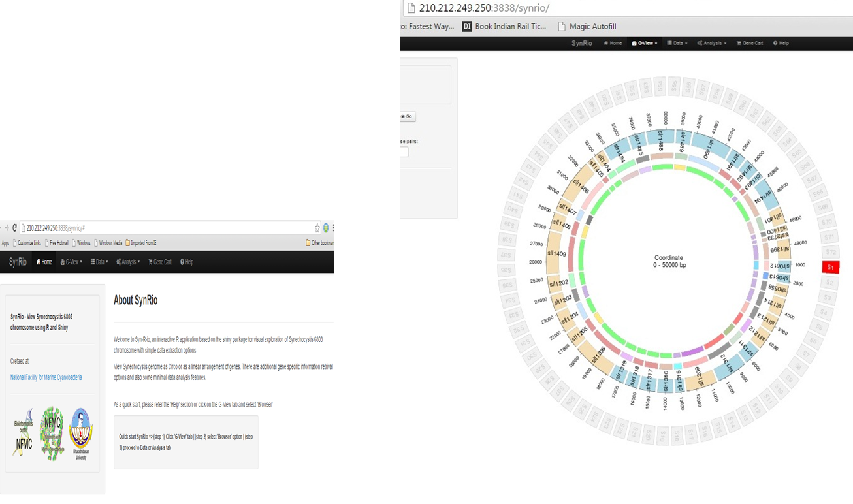Click SynRio brand in right window navbar
The height and width of the screenshot is (504, 853).
click(581, 43)
